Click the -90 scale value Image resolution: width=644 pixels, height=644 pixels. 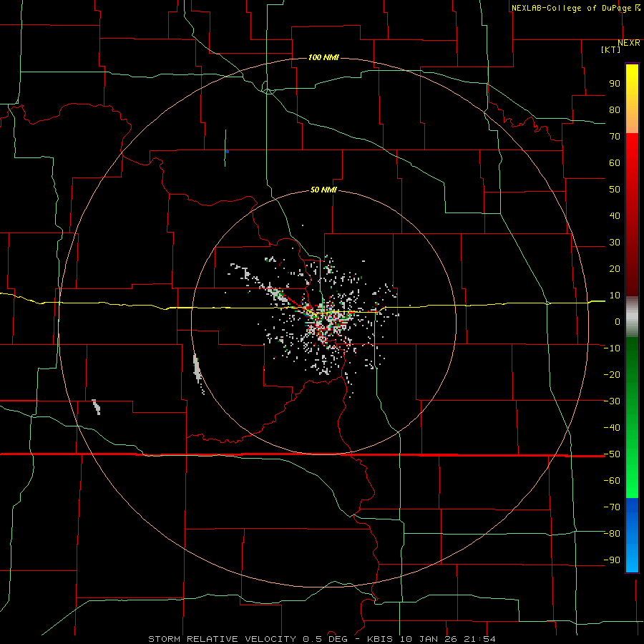point(612,560)
